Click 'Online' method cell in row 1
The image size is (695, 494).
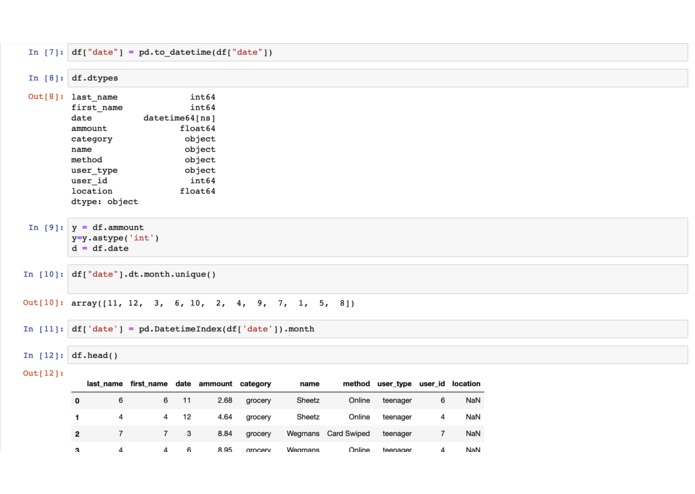click(x=359, y=417)
